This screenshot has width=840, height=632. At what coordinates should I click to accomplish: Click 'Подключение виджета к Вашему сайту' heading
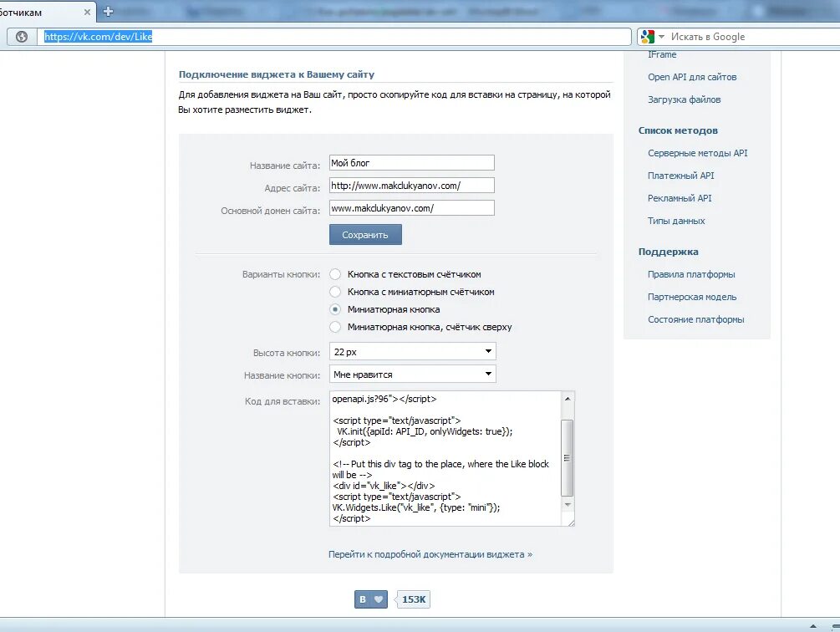click(277, 74)
